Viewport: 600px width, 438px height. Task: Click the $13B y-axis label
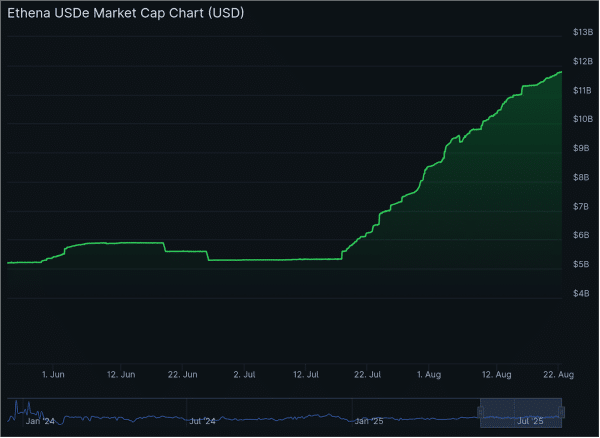[582, 33]
